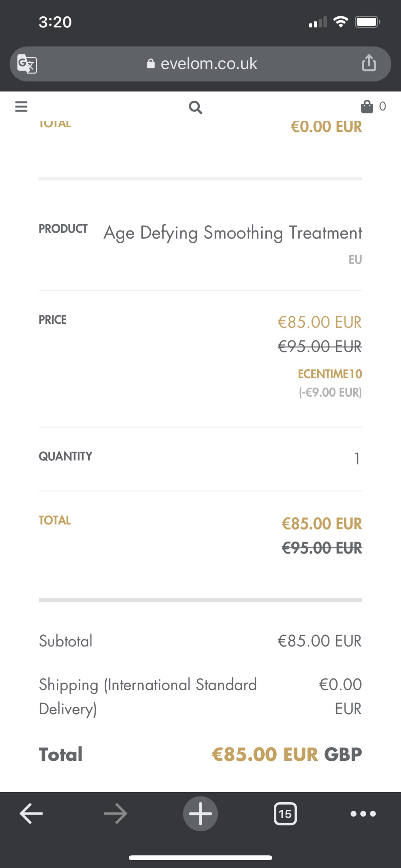401x868 pixels.
Task: Open the hamburger menu icon
Action: tap(21, 107)
